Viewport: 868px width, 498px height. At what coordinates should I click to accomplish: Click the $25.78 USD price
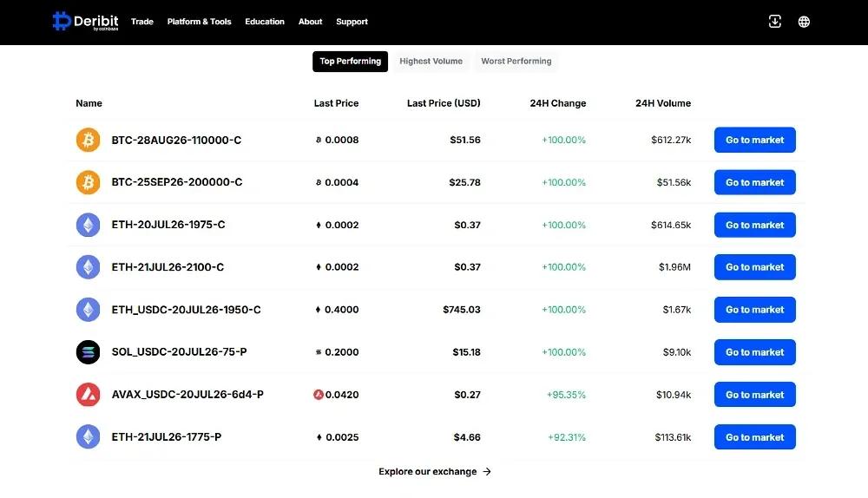(465, 182)
